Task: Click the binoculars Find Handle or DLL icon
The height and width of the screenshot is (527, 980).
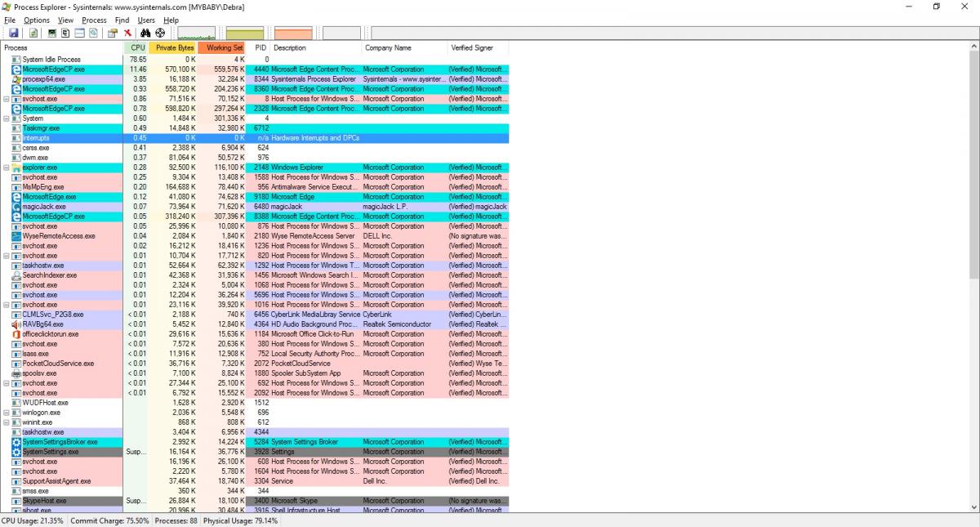Action: click(145, 33)
